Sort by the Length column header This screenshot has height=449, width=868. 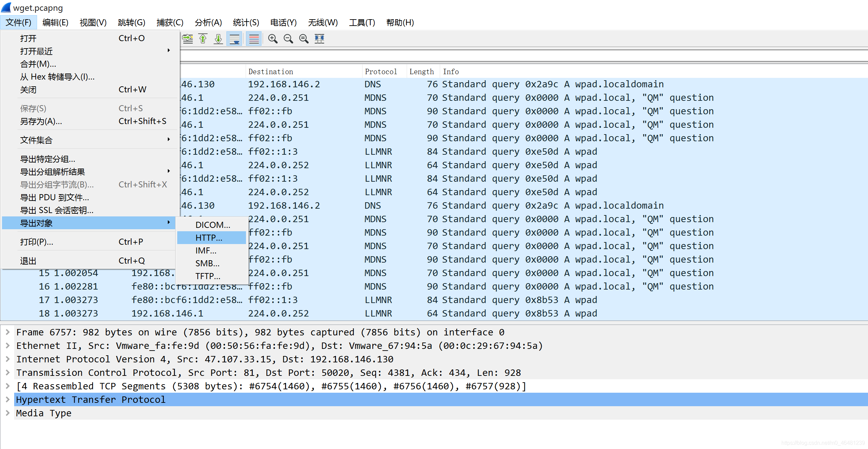[x=423, y=72]
